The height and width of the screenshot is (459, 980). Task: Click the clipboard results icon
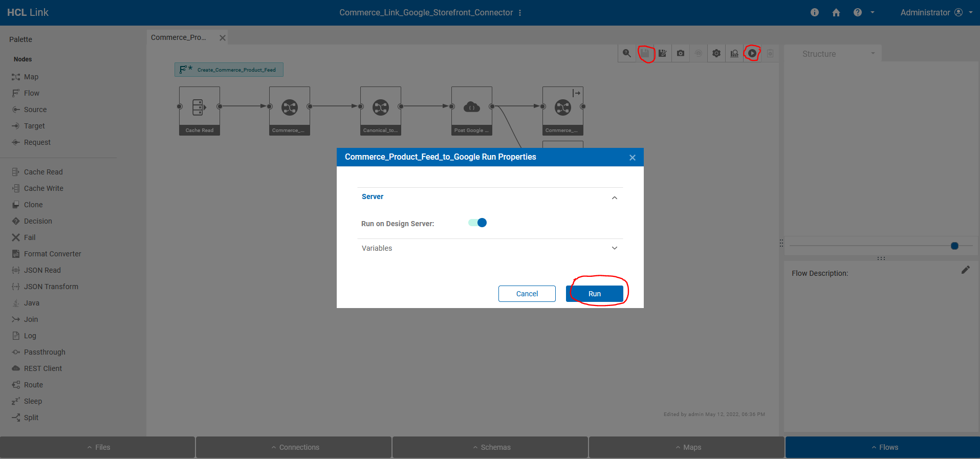770,53
